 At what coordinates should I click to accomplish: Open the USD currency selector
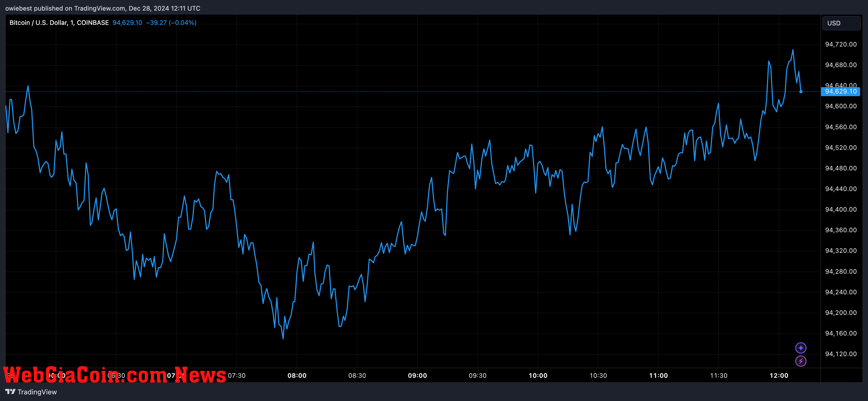click(x=841, y=23)
